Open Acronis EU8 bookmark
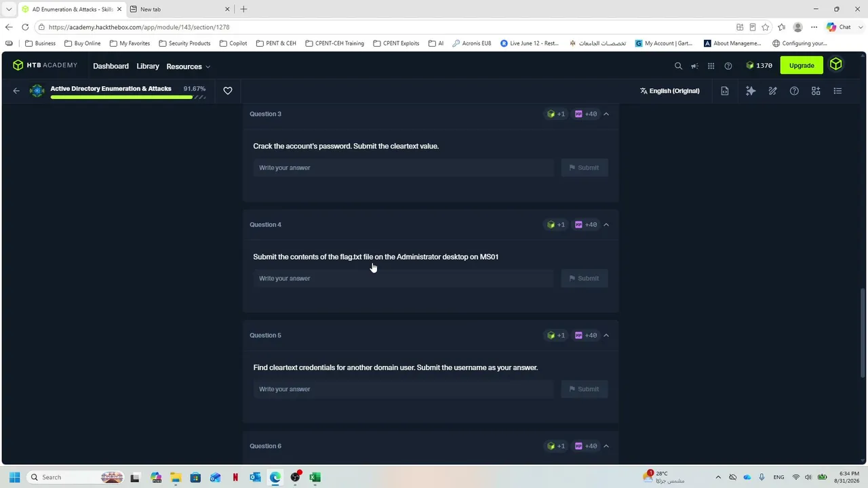This screenshot has width=868, height=488. (x=471, y=43)
